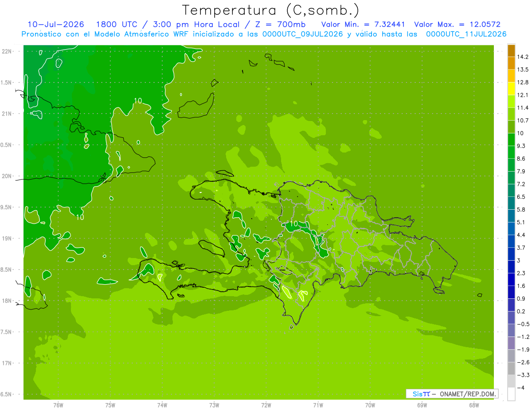Click the "73W" longitude label
Image resolution: width=532 pixels, height=411 pixels.
pos(214,405)
